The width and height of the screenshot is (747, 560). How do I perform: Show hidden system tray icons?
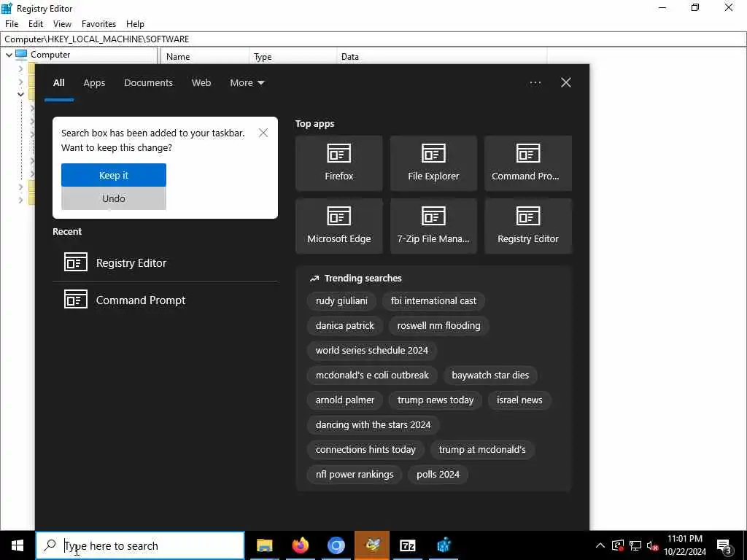click(600, 545)
